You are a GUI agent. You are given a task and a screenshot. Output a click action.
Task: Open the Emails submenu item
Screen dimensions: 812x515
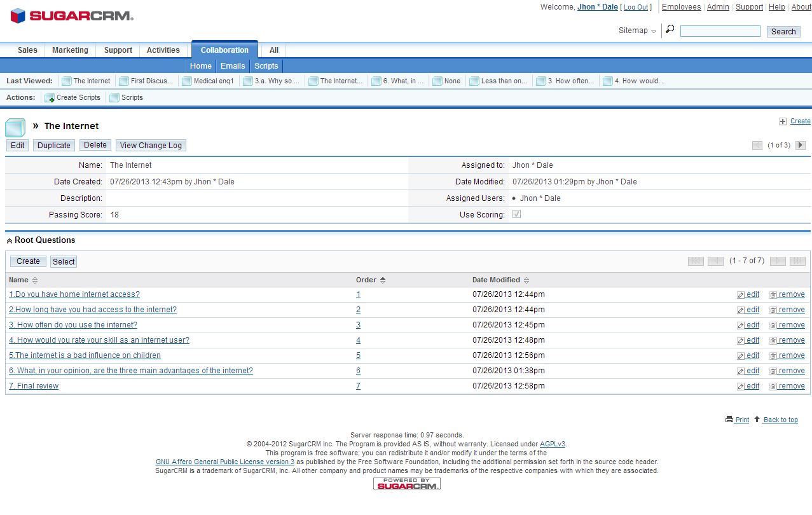click(233, 66)
